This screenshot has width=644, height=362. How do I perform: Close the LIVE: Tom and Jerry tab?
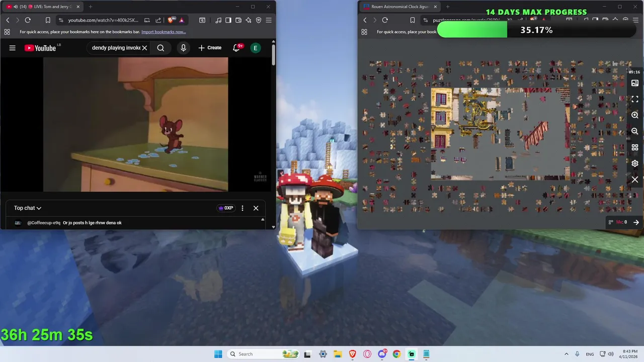78,7
